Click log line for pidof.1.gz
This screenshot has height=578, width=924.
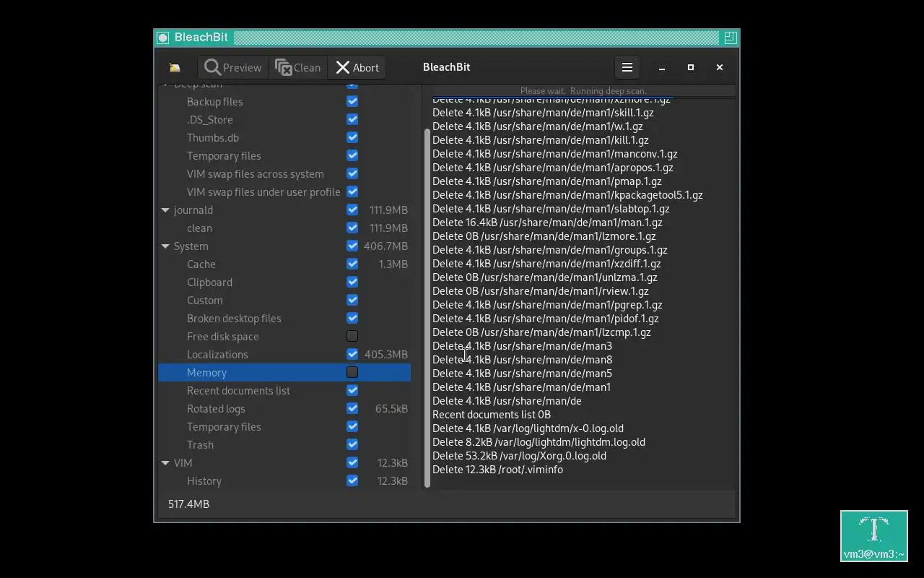[545, 319]
